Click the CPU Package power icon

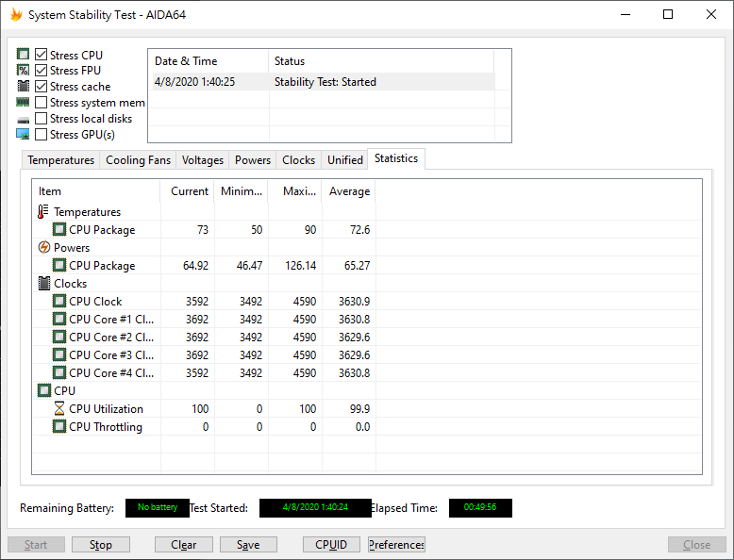point(59,265)
